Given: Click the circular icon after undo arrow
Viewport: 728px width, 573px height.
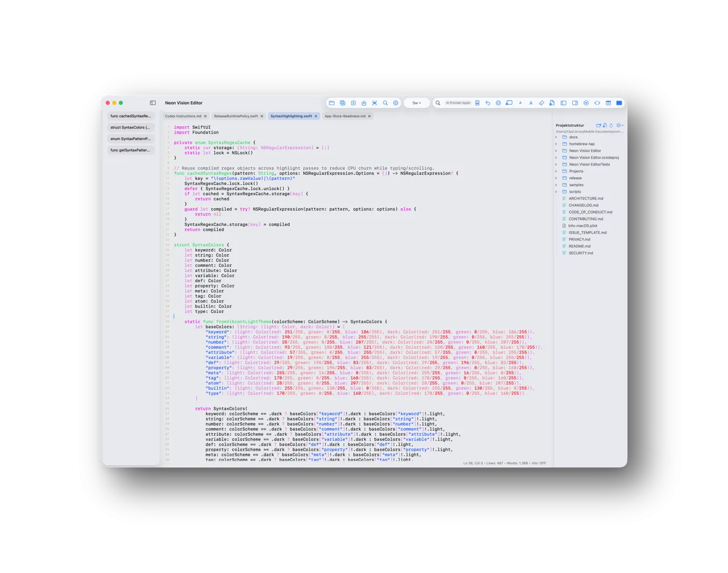Looking at the screenshot, I should 498,103.
